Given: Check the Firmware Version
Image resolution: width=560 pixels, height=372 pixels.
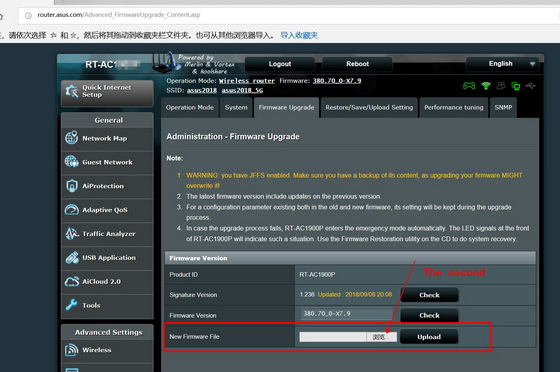Looking at the screenshot, I should [429, 315].
